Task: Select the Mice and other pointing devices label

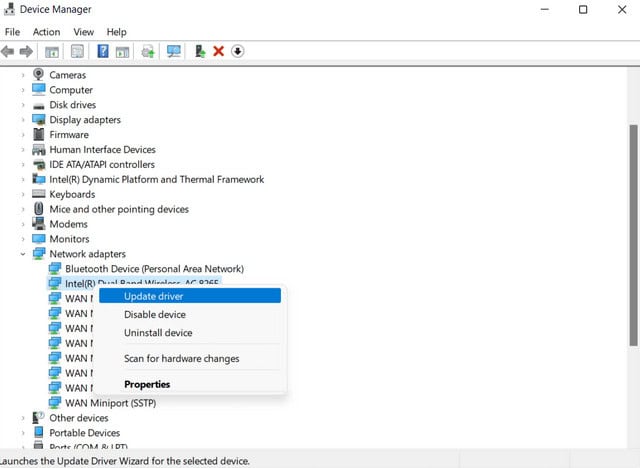Action: [x=119, y=209]
